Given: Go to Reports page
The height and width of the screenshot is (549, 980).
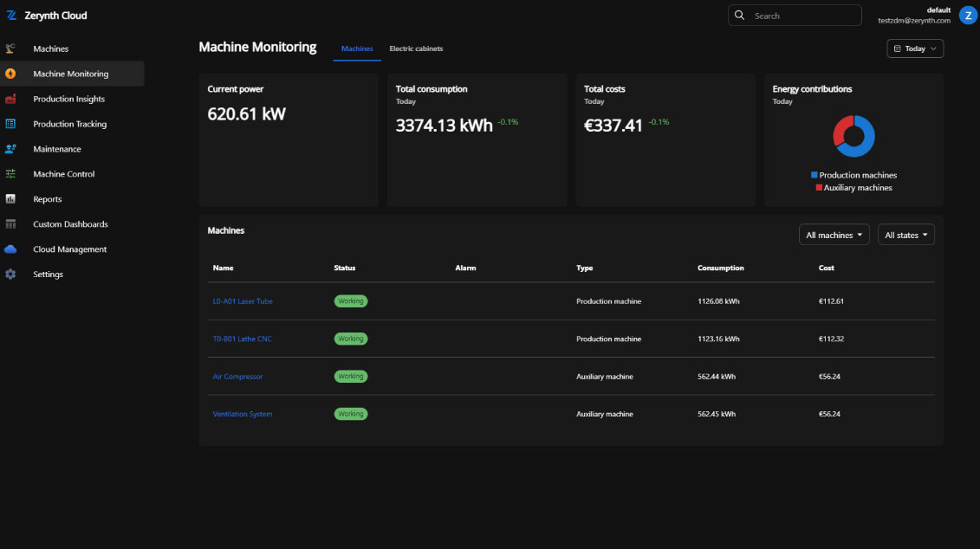Looking at the screenshot, I should tap(72, 198).
